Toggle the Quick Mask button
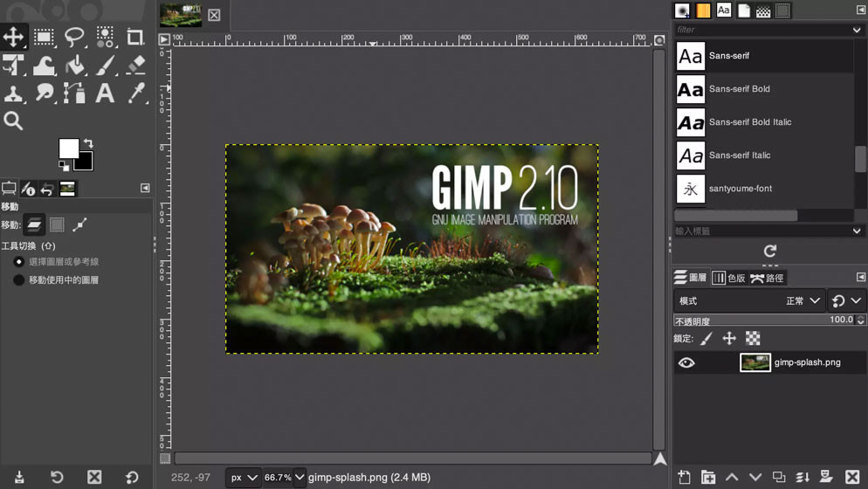Image resolution: width=868 pixels, height=489 pixels. click(165, 458)
